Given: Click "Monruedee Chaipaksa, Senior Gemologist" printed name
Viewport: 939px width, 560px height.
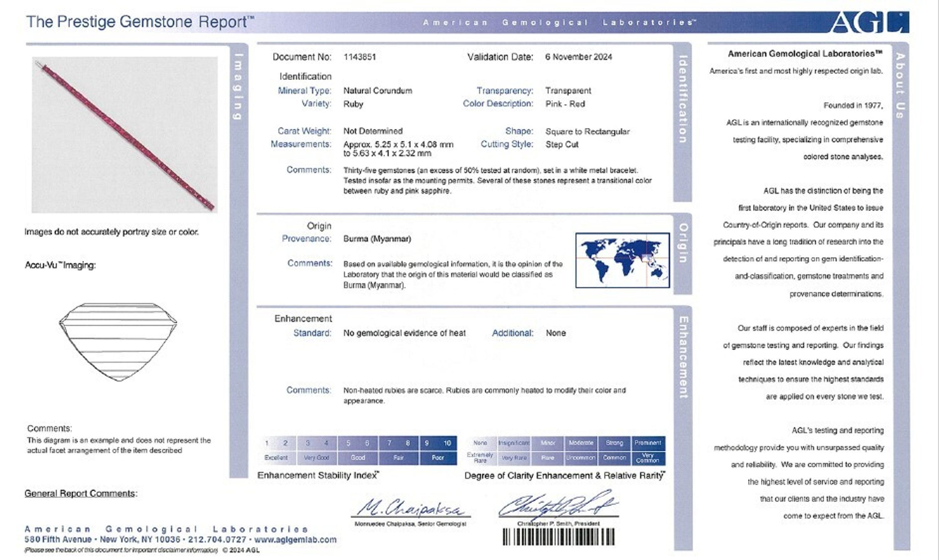Looking at the screenshot, I should pos(410,524).
